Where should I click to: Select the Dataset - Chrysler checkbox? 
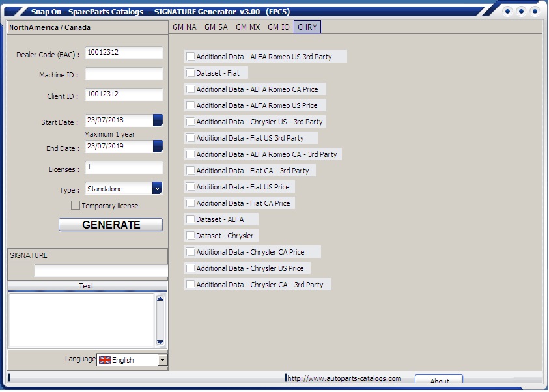click(190, 236)
